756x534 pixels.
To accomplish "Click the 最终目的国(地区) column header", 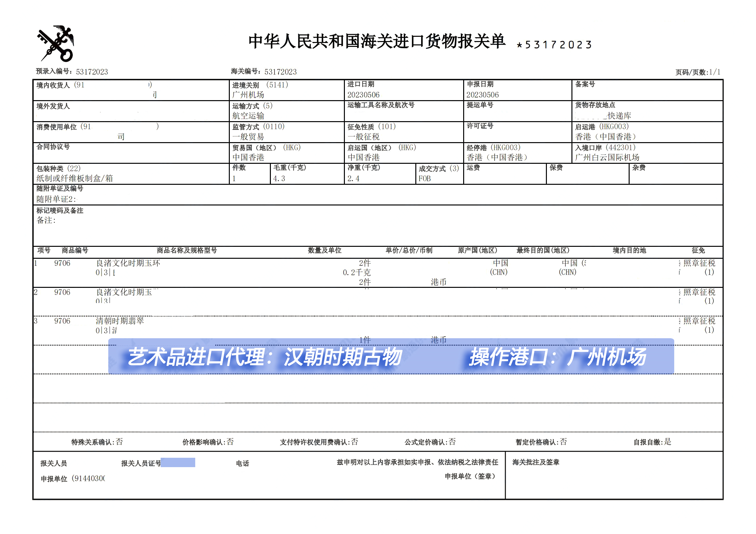I will click(x=543, y=250).
